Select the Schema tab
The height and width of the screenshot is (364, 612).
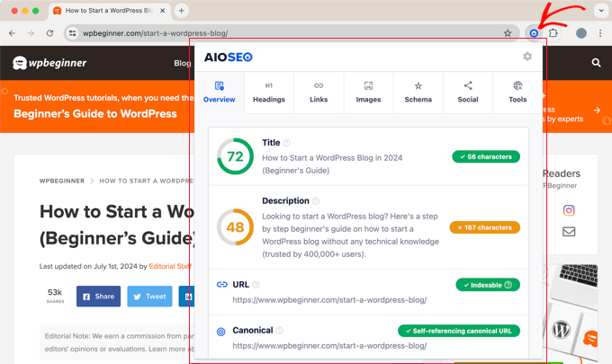[418, 93]
